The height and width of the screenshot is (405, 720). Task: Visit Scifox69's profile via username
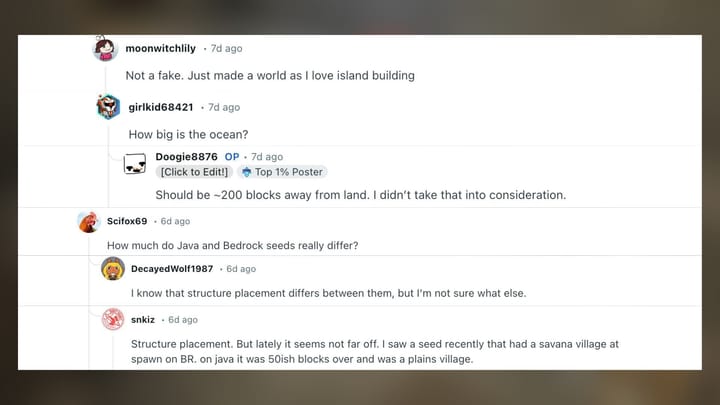[127, 221]
